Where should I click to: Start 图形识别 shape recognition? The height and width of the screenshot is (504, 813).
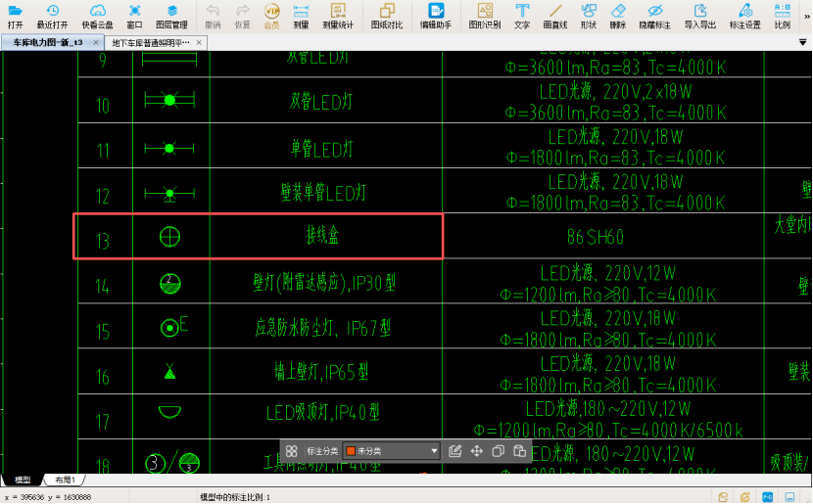485,16
